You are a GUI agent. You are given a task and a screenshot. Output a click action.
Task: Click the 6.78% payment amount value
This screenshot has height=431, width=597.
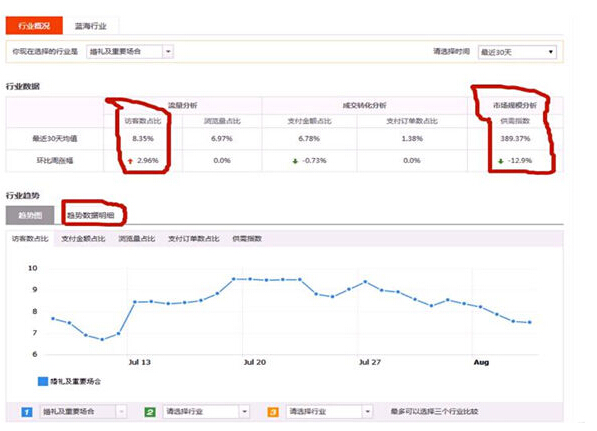pyautogui.click(x=309, y=139)
